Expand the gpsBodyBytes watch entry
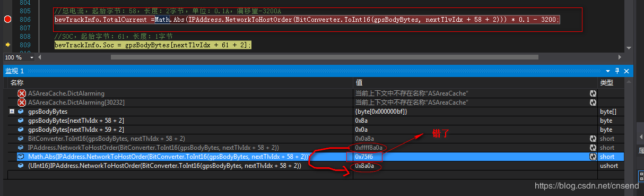Viewport: 644px width, 196px height. click(12, 112)
